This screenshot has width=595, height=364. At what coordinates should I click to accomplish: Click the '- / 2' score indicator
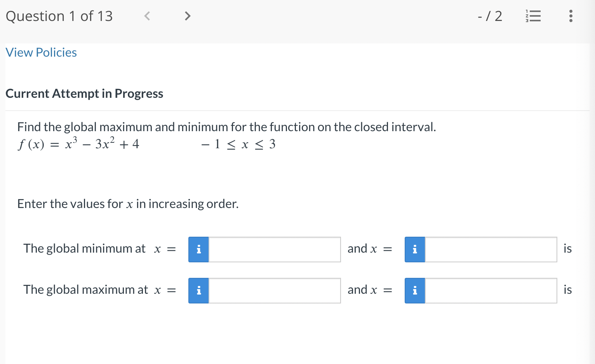pos(490,16)
